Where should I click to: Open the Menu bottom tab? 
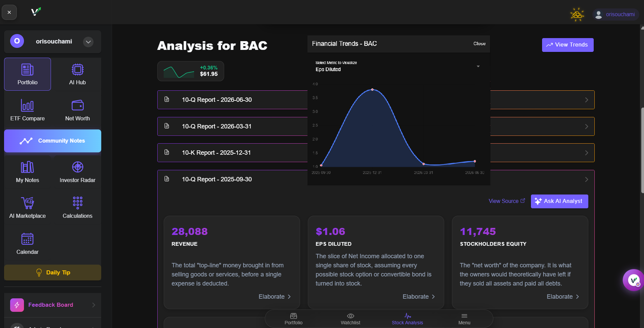pos(464,319)
